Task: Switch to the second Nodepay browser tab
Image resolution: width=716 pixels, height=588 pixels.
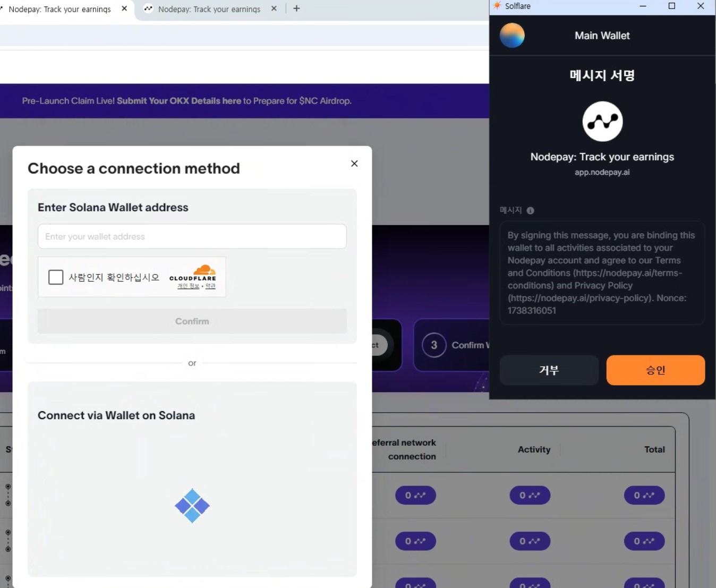Action: coord(209,9)
